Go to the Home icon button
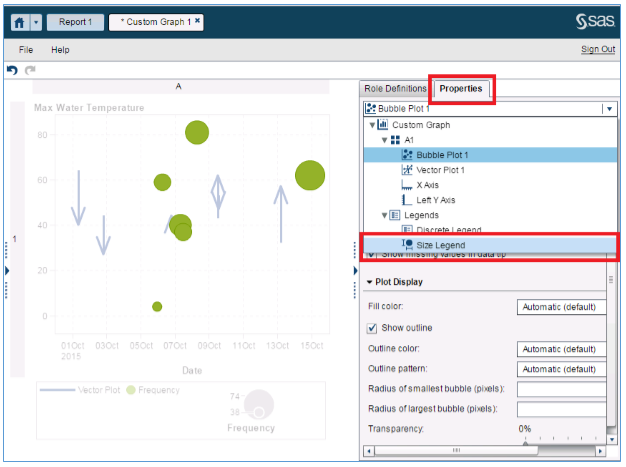This screenshot has height=467, width=626. coord(19,22)
